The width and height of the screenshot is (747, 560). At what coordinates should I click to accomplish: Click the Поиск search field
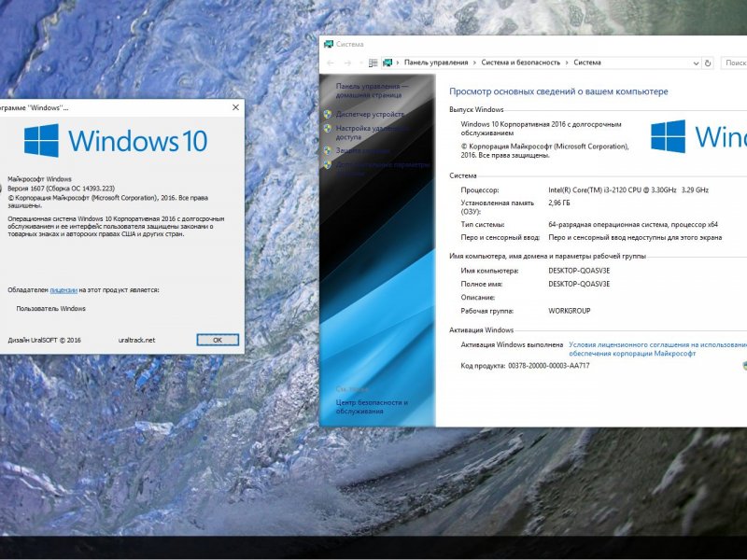[734, 63]
